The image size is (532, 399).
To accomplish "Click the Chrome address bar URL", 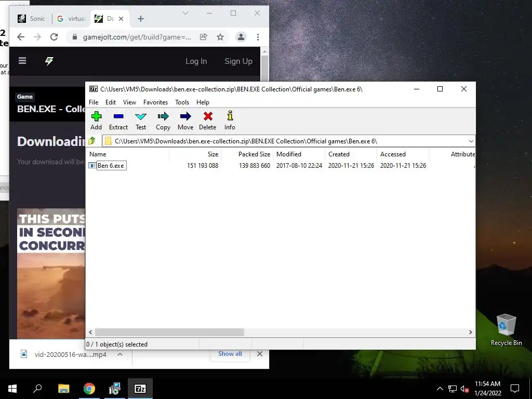I will pyautogui.click(x=137, y=37).
